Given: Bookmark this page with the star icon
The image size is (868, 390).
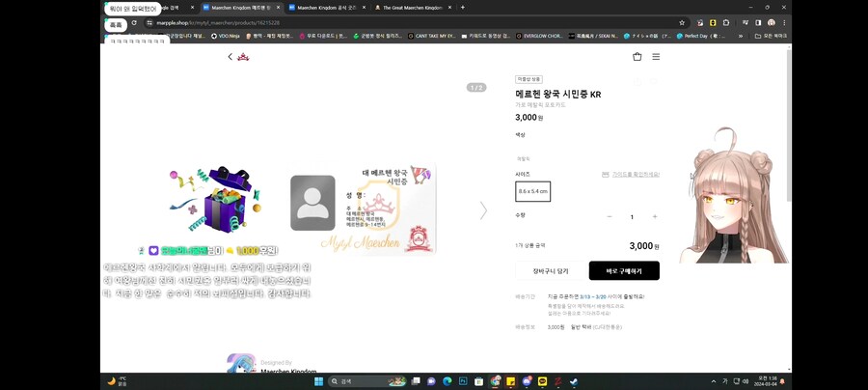Looking at the screenshot, I should (x=682, y=23).
